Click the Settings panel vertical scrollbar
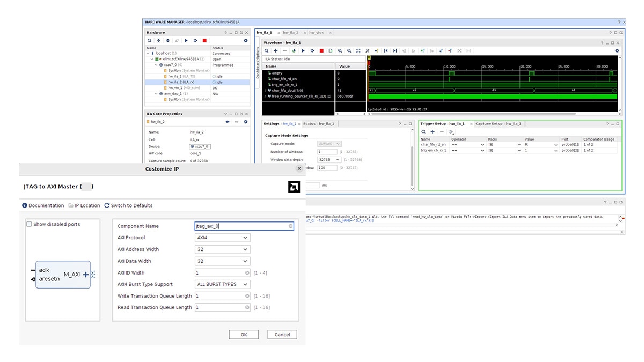This screenshot has height=362, width=644. 412,166
